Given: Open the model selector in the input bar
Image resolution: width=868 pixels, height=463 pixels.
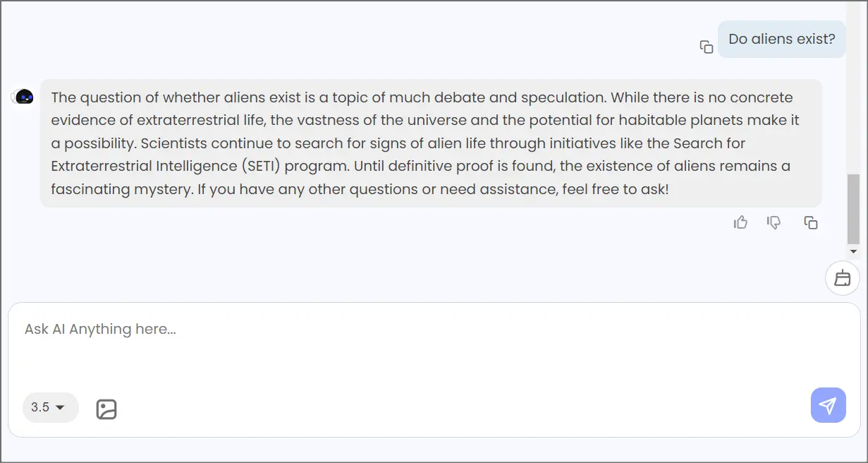Looking at the screenshot, I should [50, 407].
